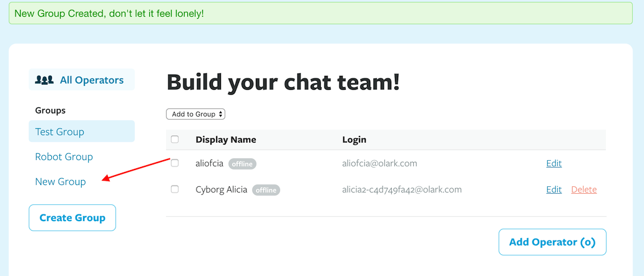Click Cyborg Alicia's offline status badge

coord(266,190)
